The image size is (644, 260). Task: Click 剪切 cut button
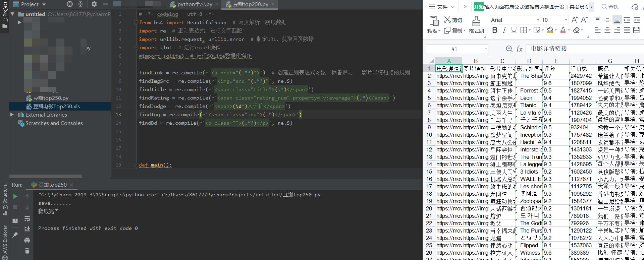tap(453, 20)
